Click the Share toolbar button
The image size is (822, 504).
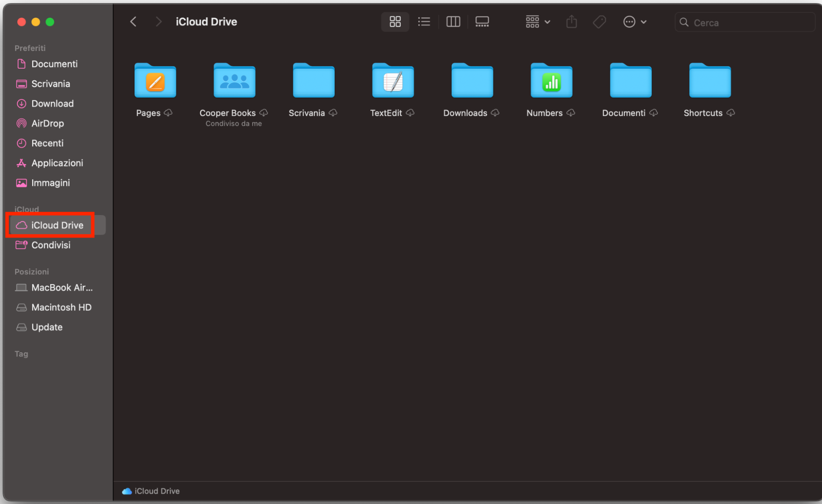coord(572,22)
